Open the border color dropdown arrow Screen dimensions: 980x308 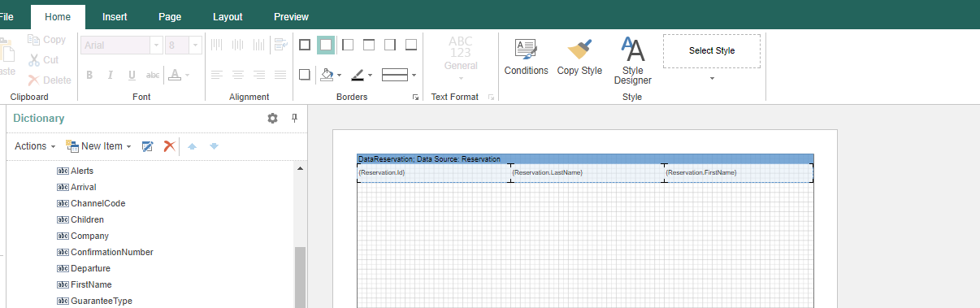(371, 76)
